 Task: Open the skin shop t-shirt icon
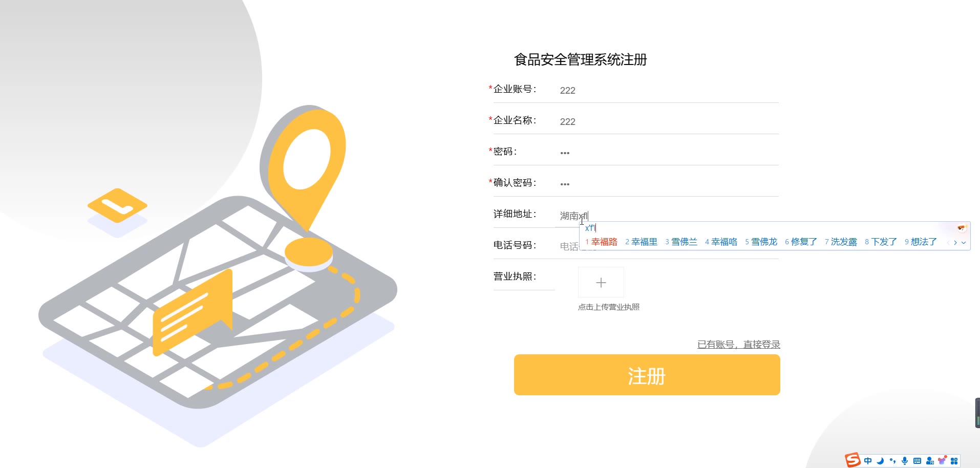click(x=942, y=460)
